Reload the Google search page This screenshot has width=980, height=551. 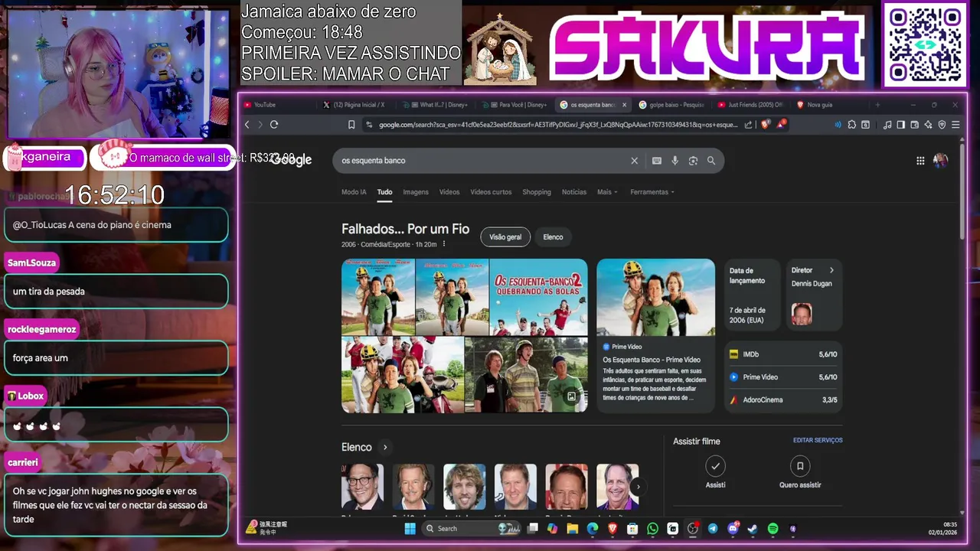(x=274, y=125)
